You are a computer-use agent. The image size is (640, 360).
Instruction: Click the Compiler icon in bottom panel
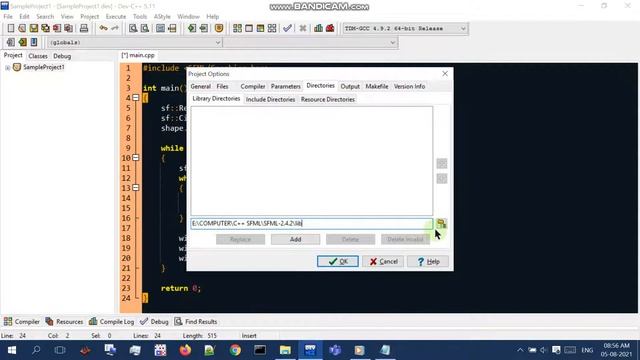[8, 321]
